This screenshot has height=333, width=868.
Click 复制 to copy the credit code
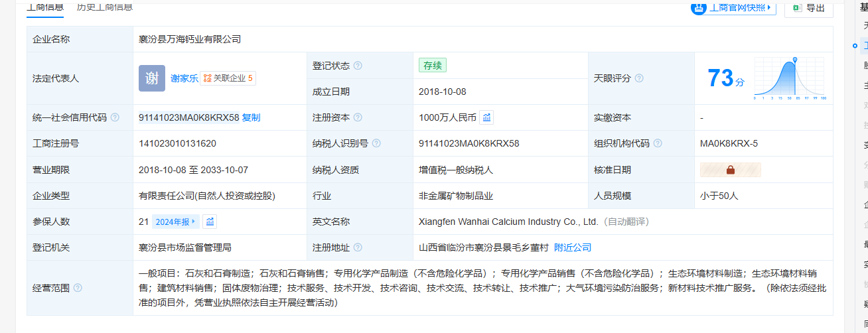pyautogui.click(x=252, y=117)
